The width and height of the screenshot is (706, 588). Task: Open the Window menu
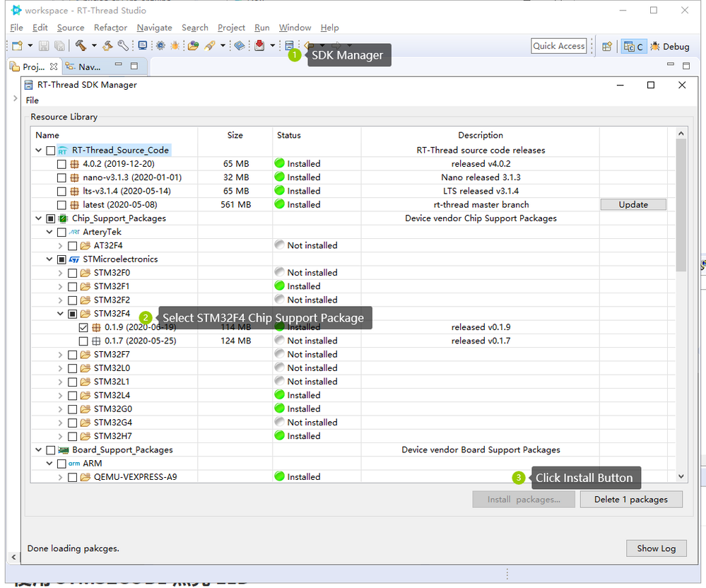pos(295,28)
